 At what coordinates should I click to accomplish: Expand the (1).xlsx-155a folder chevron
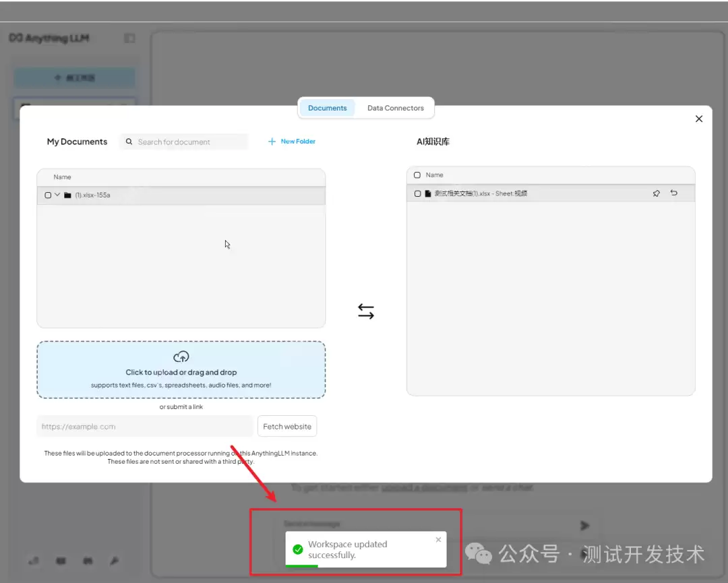58,195
